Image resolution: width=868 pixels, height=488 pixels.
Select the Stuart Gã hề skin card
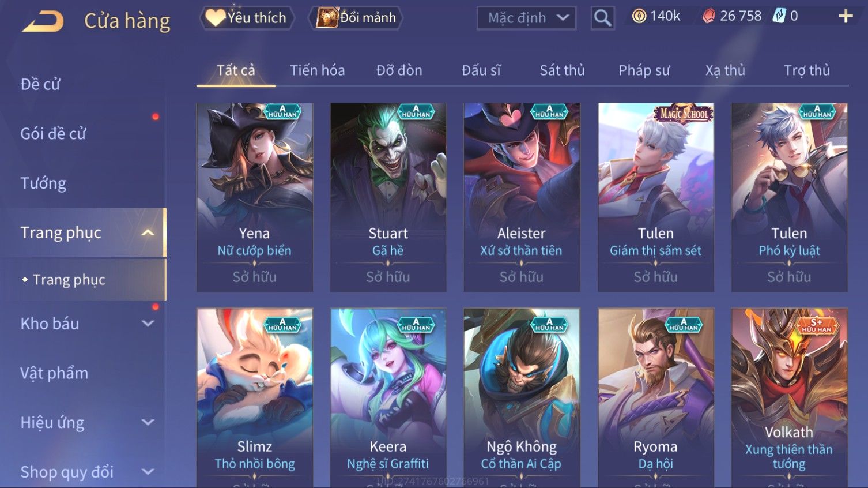pos(388,197)
